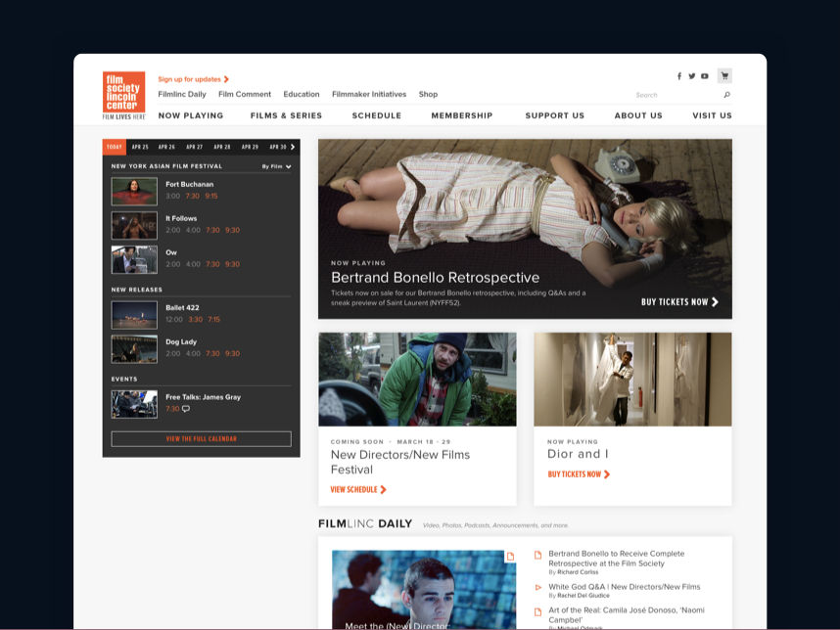This screenshot has width=840, height=630.
Task: Open the Filmmaker Initiatives link
Action: [x=369, y=94]
